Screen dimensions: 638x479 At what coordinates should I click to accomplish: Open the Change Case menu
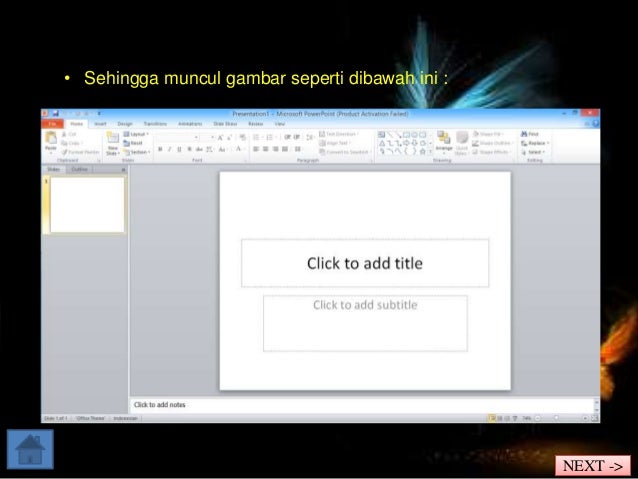pos(223,149)
